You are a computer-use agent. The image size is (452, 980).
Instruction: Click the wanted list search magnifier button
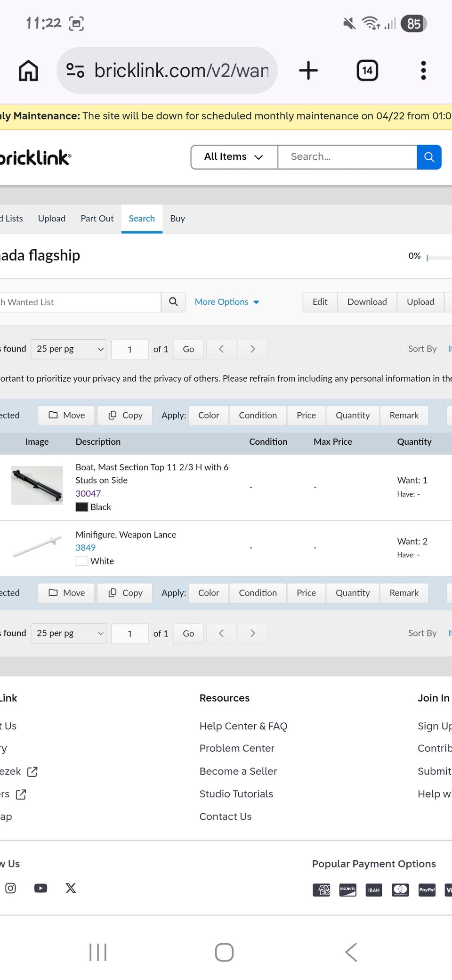[x=173, y=302]
